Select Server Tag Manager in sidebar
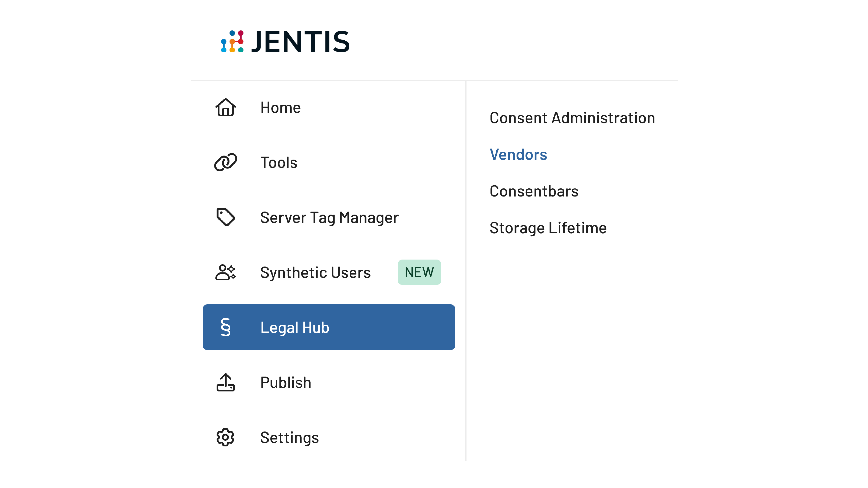Screen dimensions: 868x488 pos(329,217)
